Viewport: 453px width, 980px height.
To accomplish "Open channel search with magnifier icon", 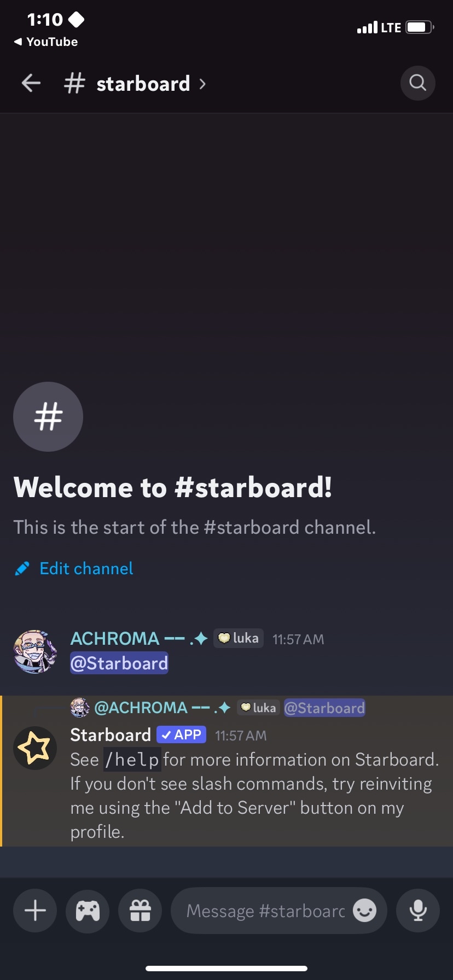I will pyautogui.click(x=418, y=83).
